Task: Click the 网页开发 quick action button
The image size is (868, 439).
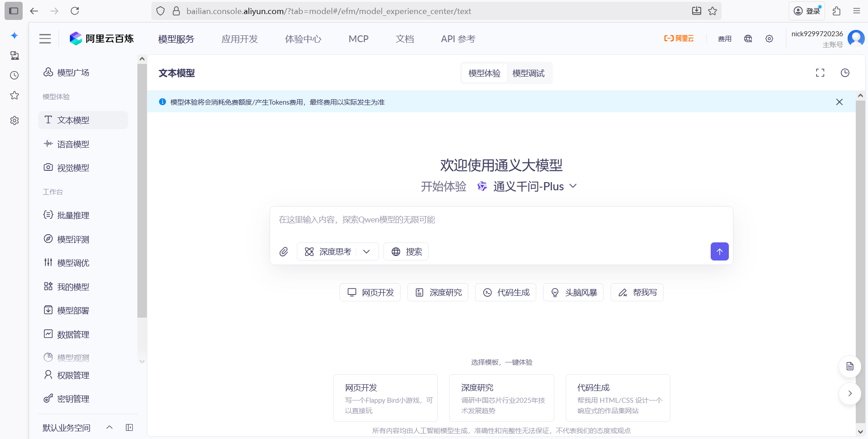Action: [x=370, y=292]
